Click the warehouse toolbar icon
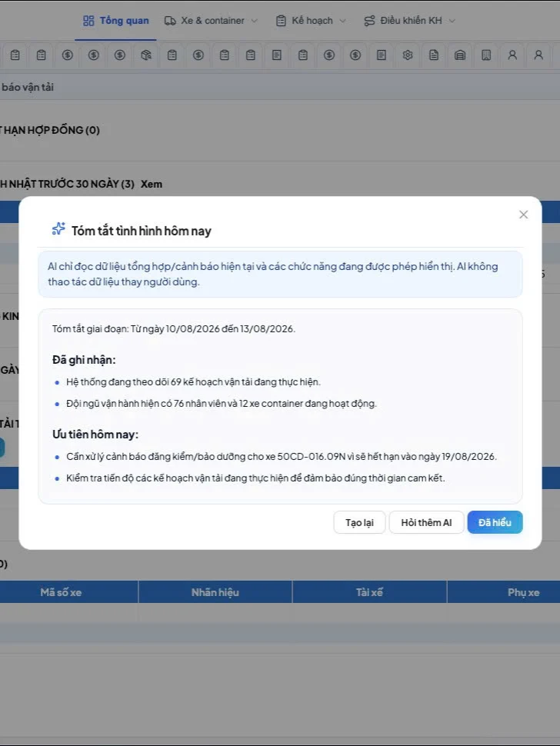The width and height of the screenshot is (560, 746). (x=460, y=55)
